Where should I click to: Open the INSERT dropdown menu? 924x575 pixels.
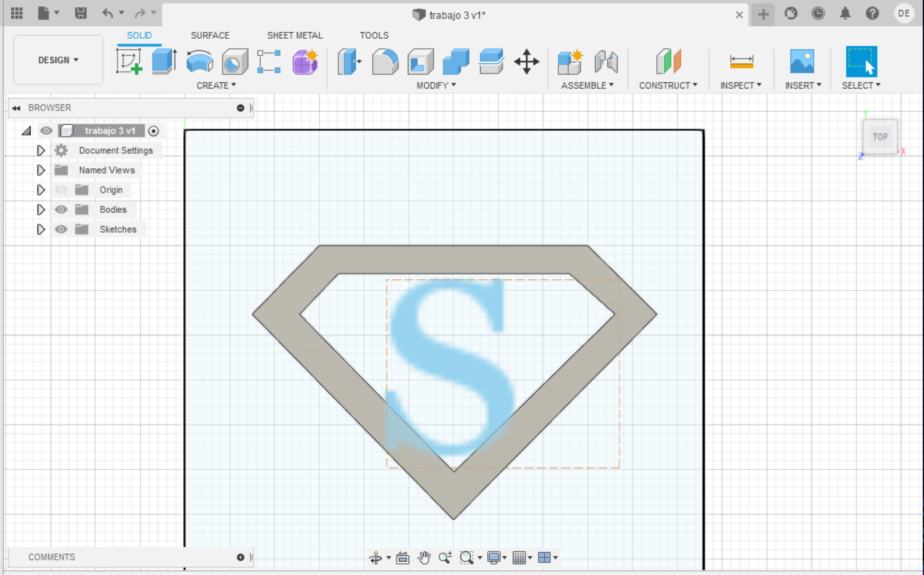[803, 85]
